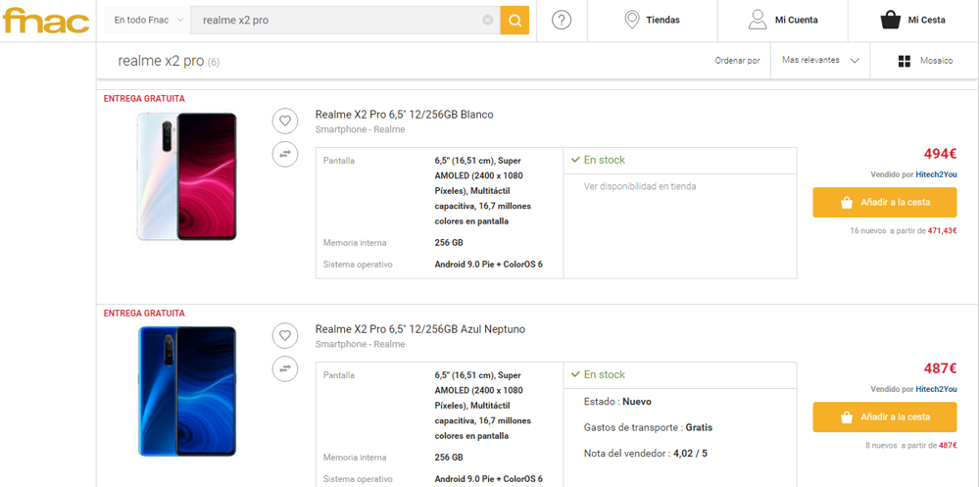Open the Tiendas menu item
Viewport: 980px width, 487px height.
pyautogui.click(x=652, y=20)
